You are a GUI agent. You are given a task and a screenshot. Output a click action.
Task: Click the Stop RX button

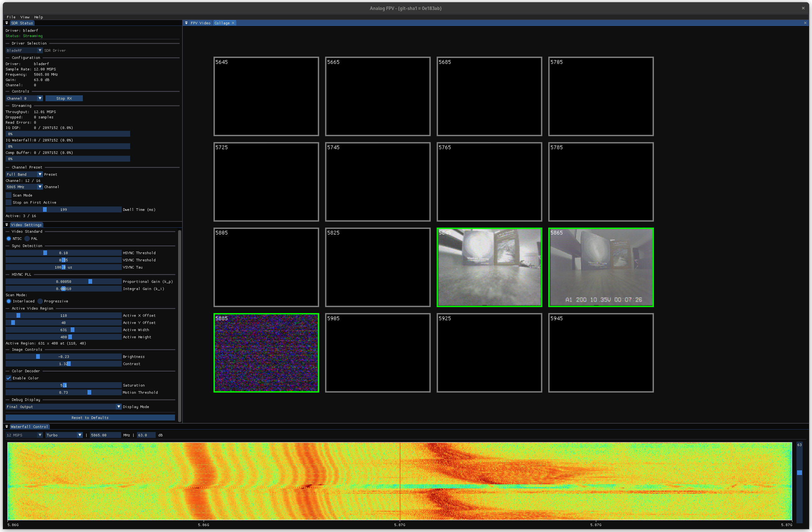[64, 98]
